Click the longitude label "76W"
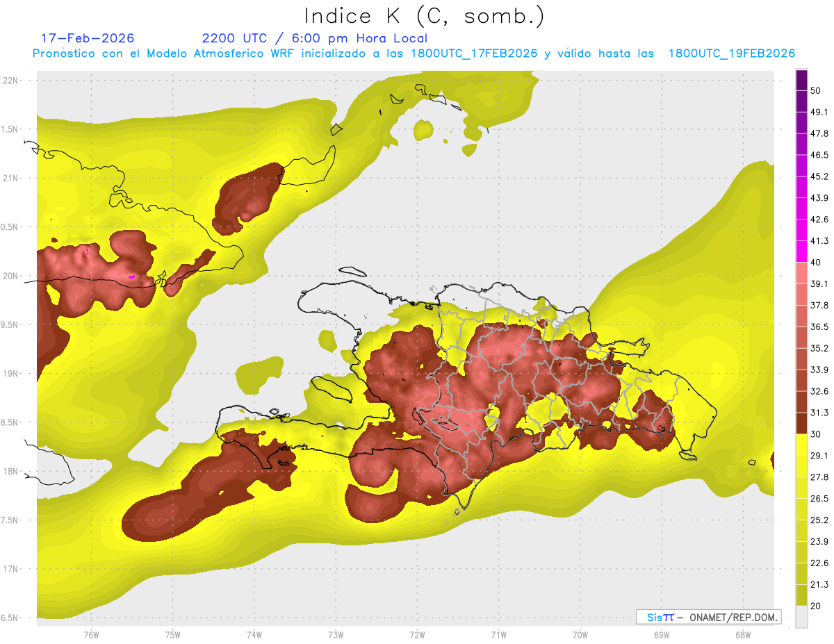The width and height of the screenshot is (834, 644). coord(91,635)
